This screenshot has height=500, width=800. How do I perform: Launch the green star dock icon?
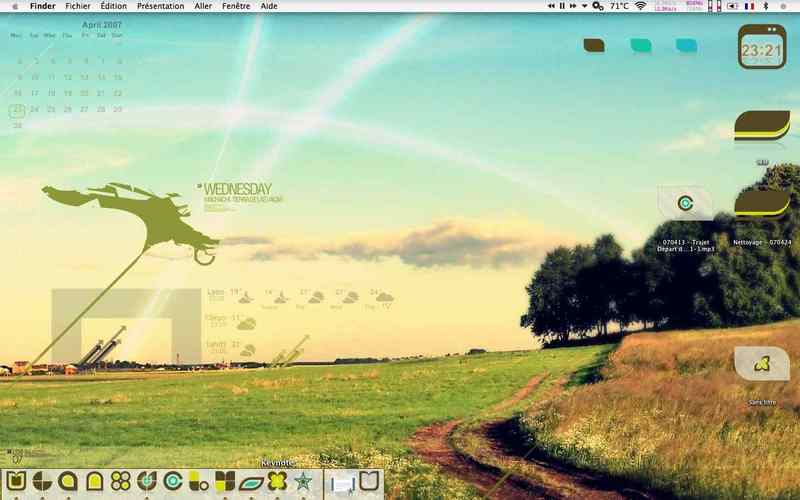point(303,481)
